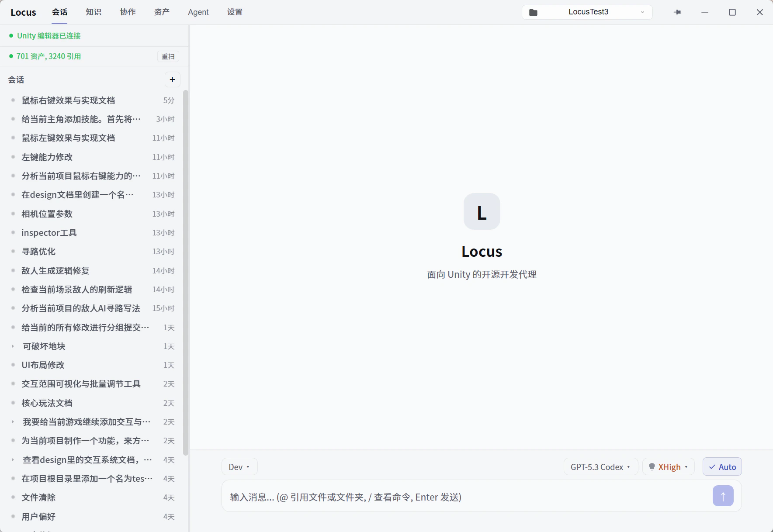Expand the 可破坏地块 conversation
Screen dimensions: 773x532
click(13, 346)
